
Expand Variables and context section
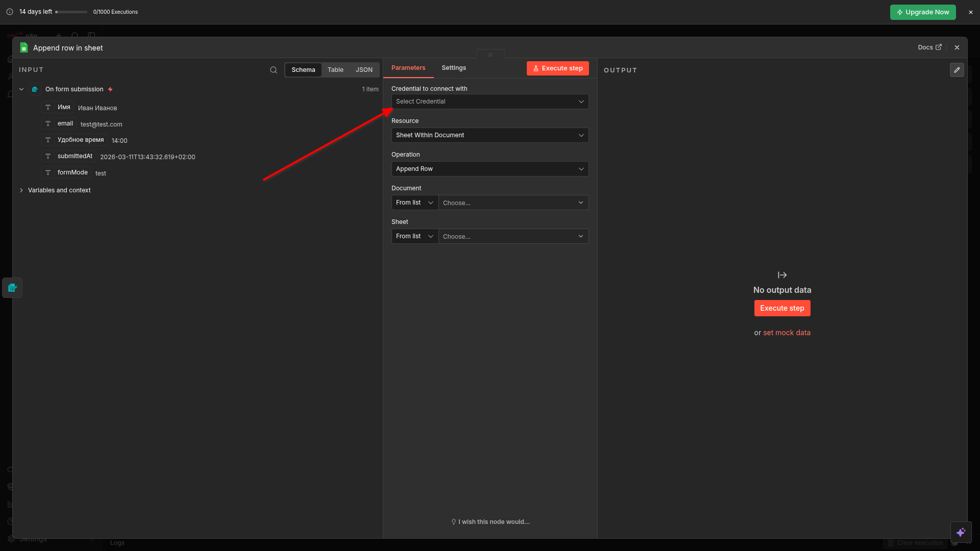pos(59,190)
